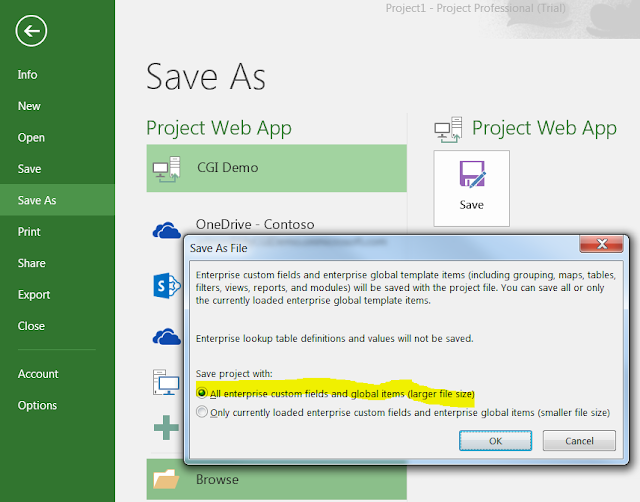Select New in the backstage menu
The width and height of the screenshot is (640, 502).
[29, 106]
